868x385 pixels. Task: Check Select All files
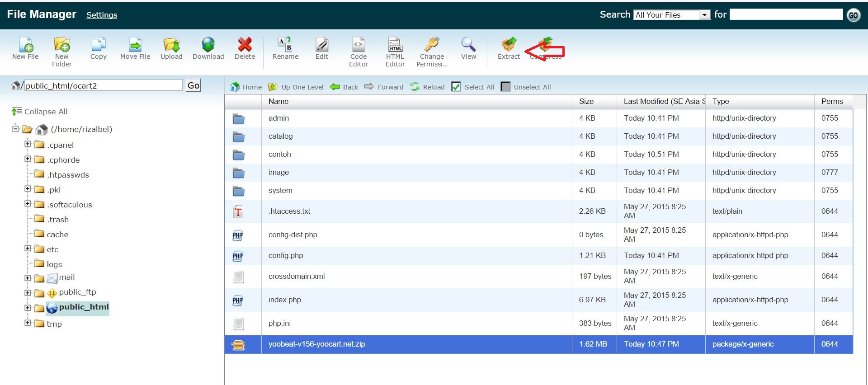point(456,87)
